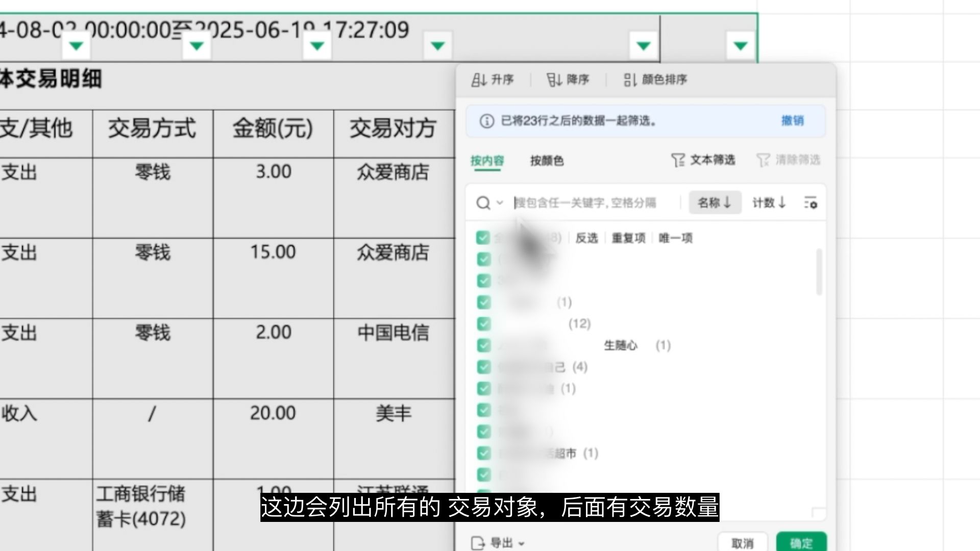Open 颜色排序 color sort option

(x=655, y=80)
